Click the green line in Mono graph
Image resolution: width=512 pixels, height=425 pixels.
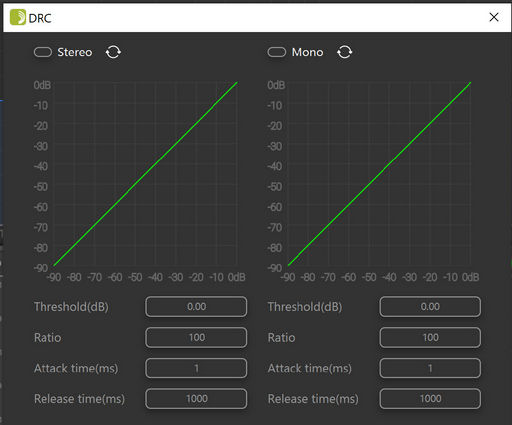pyautogui.click(x=379, y=174)
